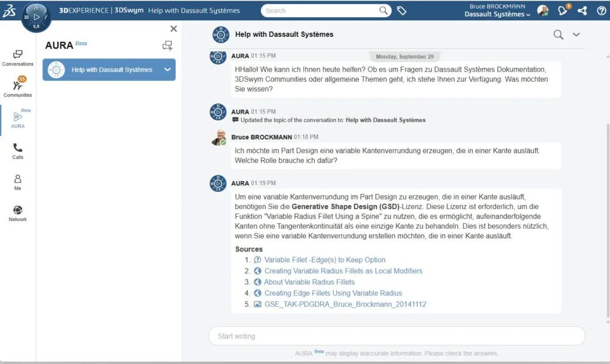This screenshot has height=364, width=610.
Task: Open the help question mark icon
Action: point(601,11)
